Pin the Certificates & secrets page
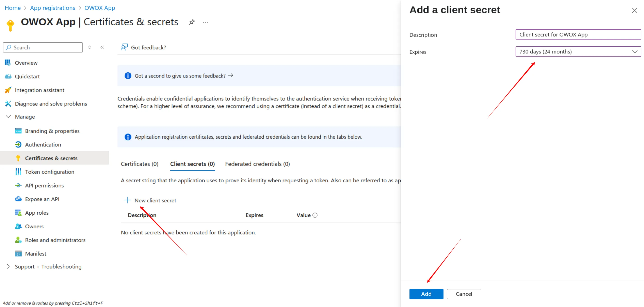This screenshot has height=307, width=644. pyautogui.click(x=192, y=22)
